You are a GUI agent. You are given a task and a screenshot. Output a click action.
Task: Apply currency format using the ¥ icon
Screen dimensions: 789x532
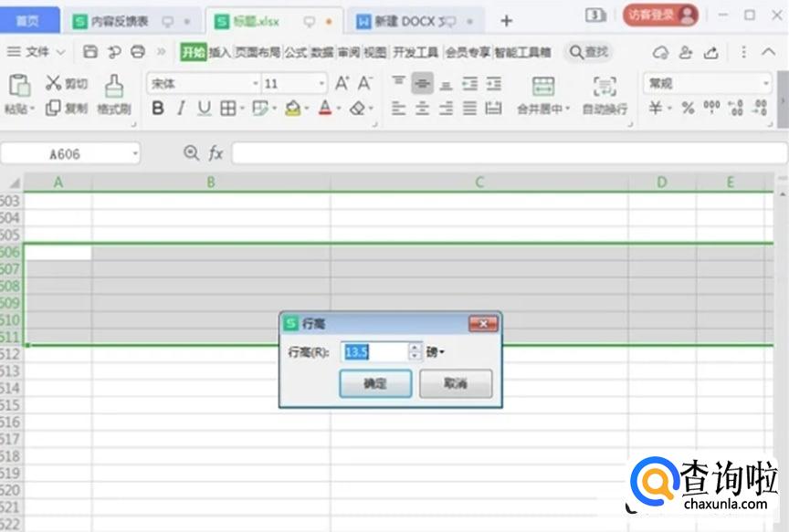point(655,108)
